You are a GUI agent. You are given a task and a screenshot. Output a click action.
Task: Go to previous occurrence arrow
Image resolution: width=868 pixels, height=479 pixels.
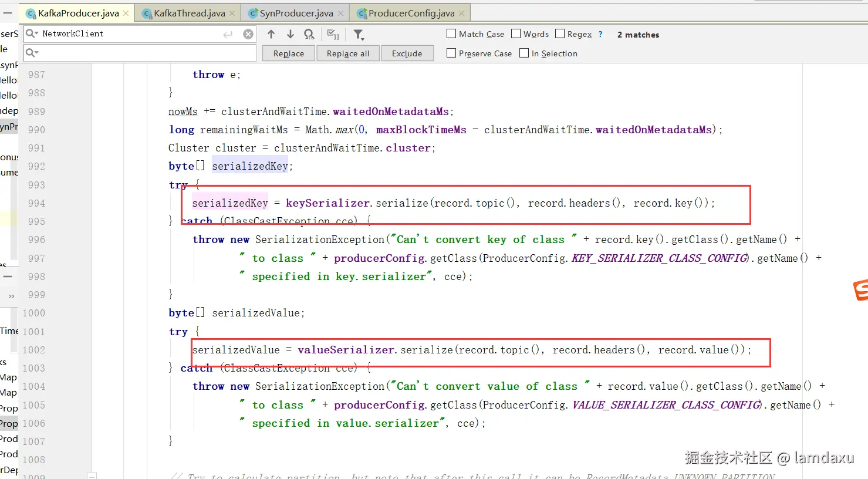(x=271, y=35)
